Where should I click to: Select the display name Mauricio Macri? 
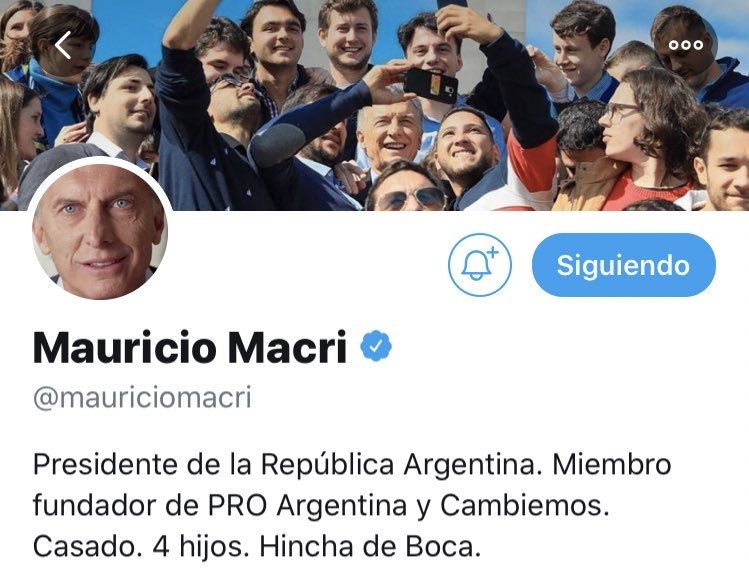(x=190, y=348)
